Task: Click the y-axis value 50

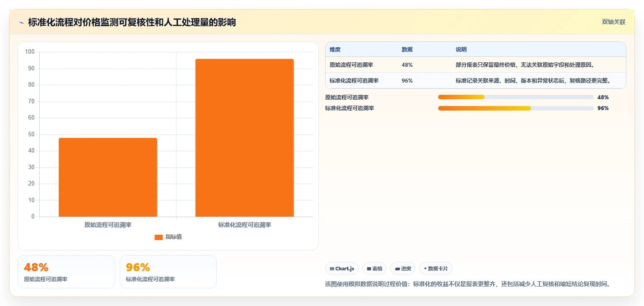Action: (31, 134)
